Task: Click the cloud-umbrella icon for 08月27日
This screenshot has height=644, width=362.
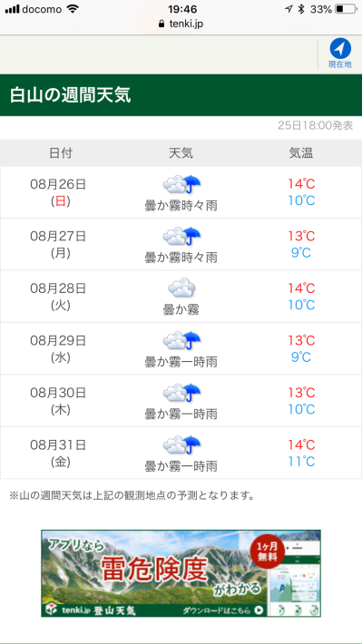Action: point(181,237)
